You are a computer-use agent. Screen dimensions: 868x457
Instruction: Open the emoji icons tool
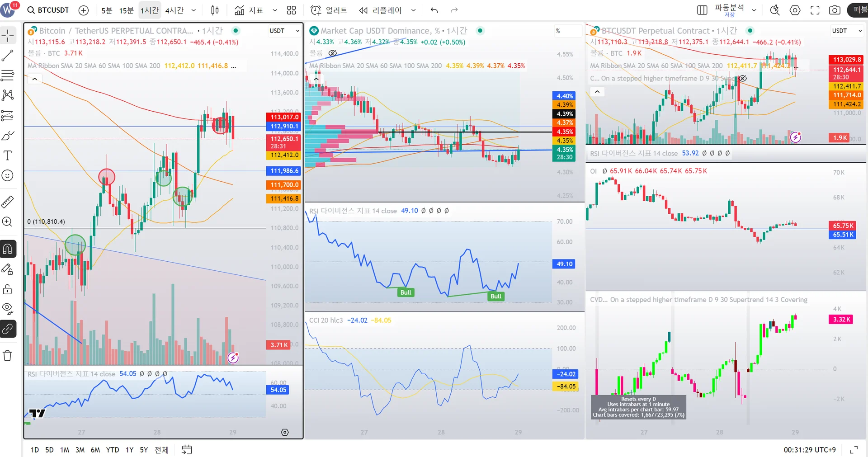coord(8,175)
